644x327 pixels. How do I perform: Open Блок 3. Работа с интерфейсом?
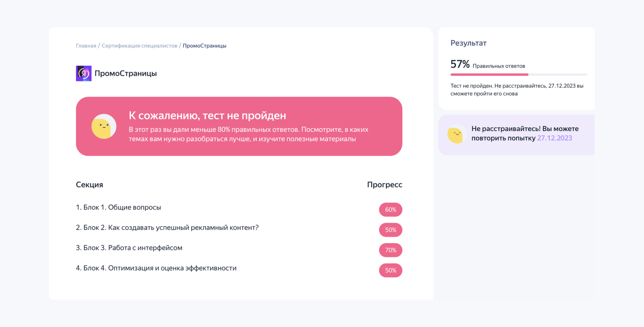[129, 248]
